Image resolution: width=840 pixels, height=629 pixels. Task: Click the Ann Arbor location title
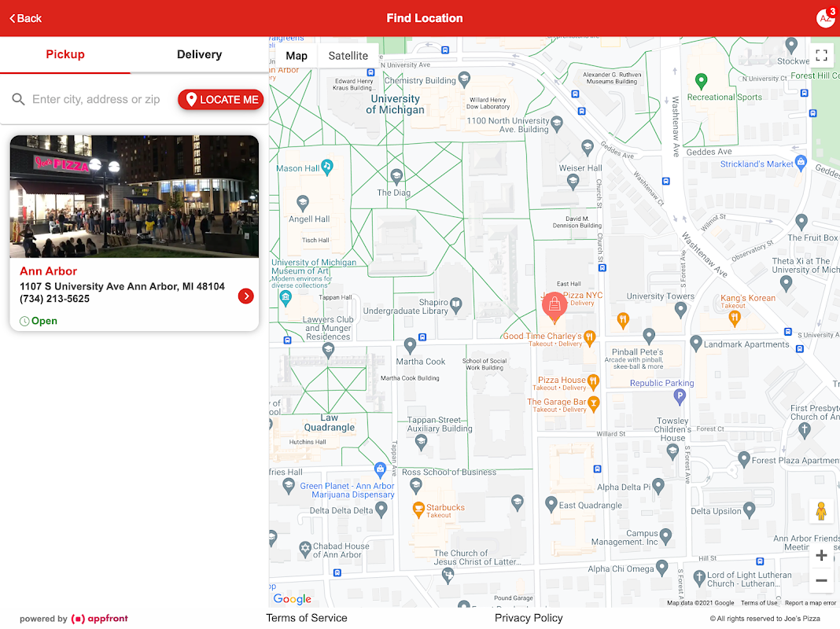point(48,271)
